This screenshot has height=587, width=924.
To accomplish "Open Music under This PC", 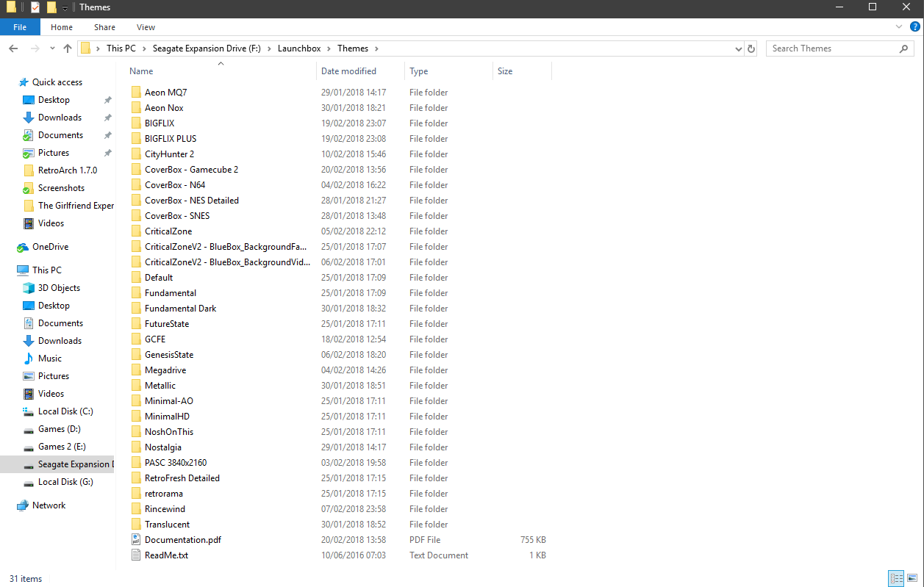I will coord(50,359).
